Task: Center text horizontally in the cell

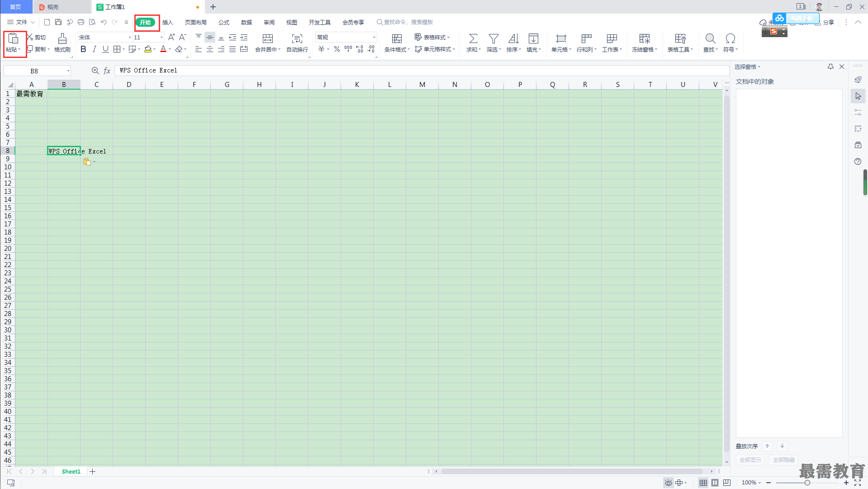Action: [x=210, y=49]
